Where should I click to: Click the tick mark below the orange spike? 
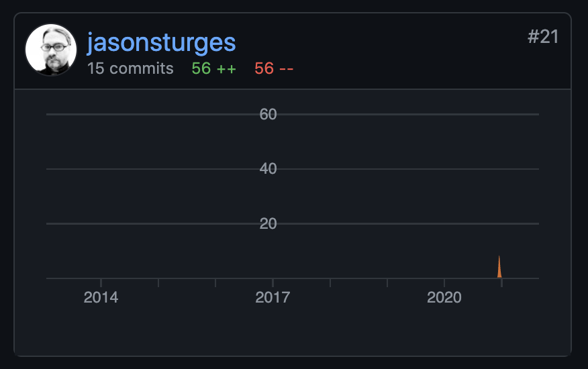coord(501,282)
